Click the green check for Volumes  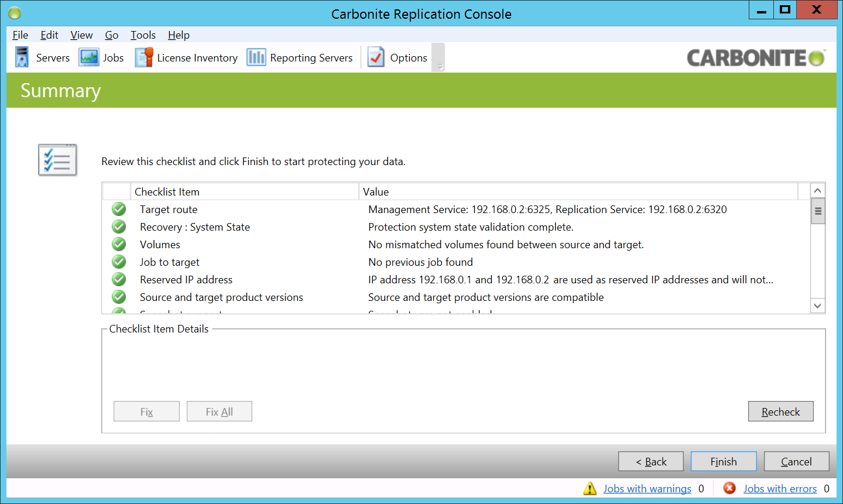(x=119, y=244)
